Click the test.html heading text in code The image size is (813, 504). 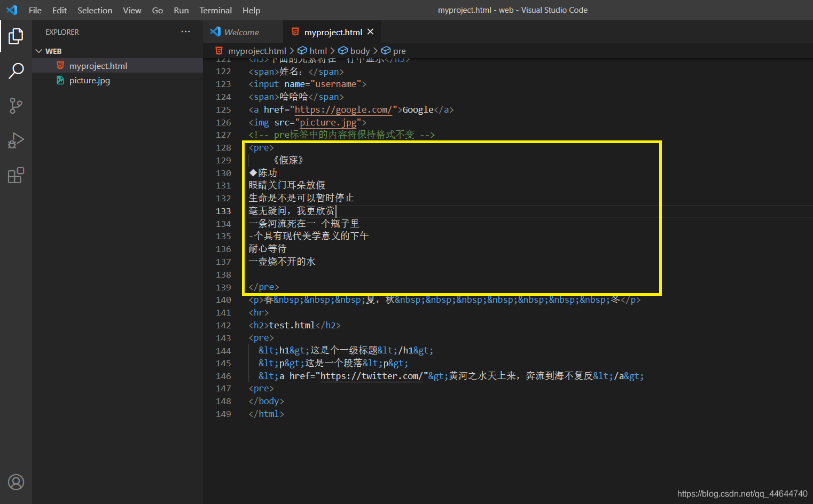click(x=292, y=325)
